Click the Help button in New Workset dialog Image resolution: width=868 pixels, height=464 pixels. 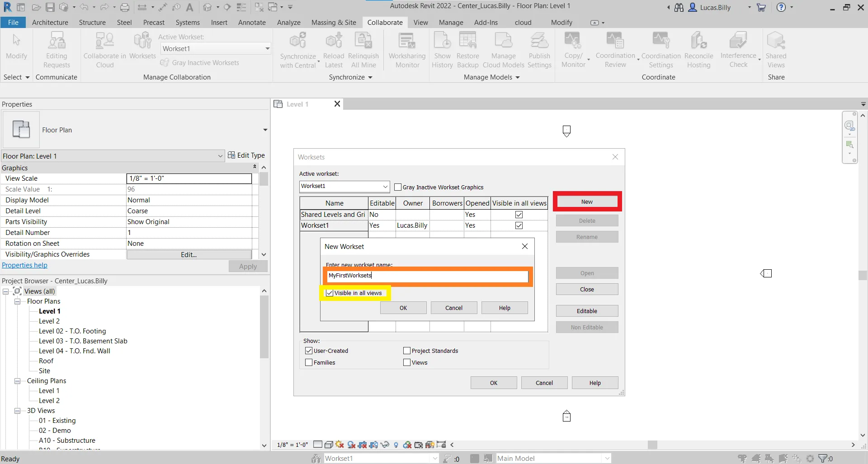505,308
